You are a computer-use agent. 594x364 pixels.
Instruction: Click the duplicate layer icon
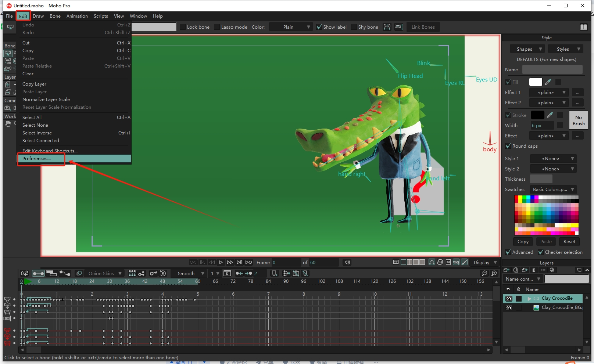(x=516, y=270)
